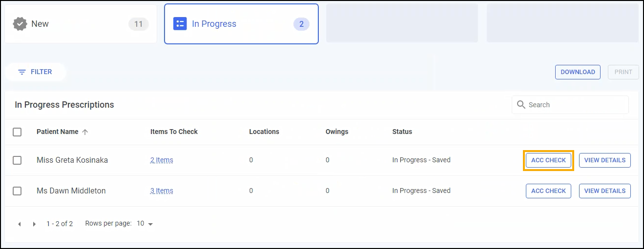Select the In Progress tab
Screen dimensions: 644x249
pos(241,24)
